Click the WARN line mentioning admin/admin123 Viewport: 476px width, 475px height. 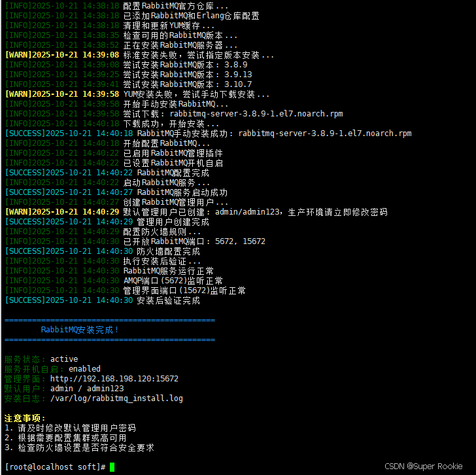coord(196,212)
